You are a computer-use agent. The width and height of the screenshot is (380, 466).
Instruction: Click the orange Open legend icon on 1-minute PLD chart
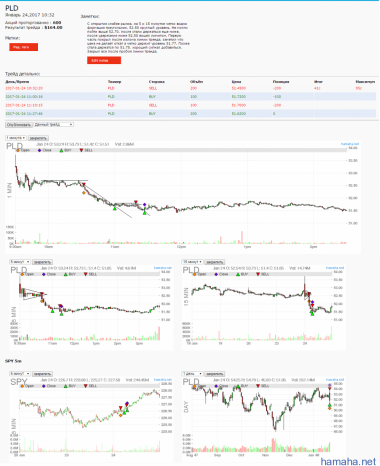(x=18, y=150)
